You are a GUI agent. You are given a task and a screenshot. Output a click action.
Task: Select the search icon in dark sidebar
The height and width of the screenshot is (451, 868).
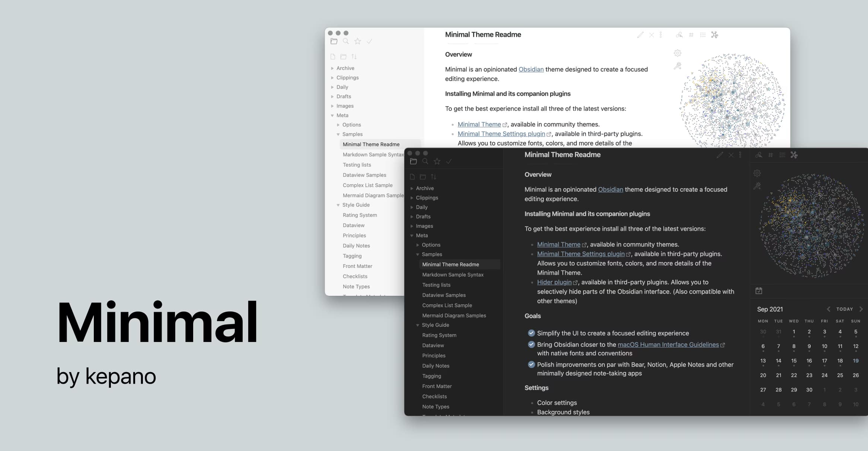[425, 161]
